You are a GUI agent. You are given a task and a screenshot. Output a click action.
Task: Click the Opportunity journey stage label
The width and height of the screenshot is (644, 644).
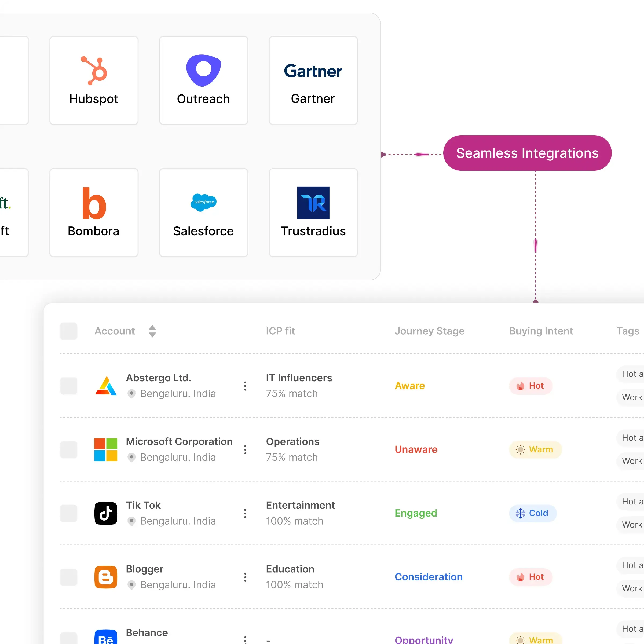click(424, 639)
